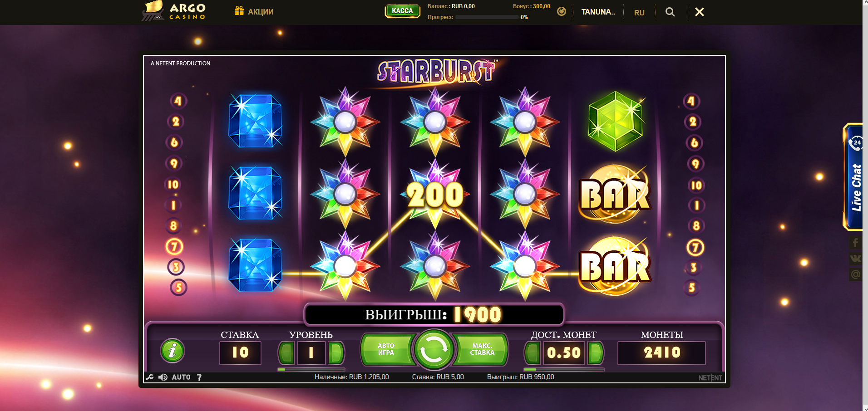Click the МАКС. СТАВКА max bet button
The width and height of the screenshot is (868, 411).
[x=482, y=349]
